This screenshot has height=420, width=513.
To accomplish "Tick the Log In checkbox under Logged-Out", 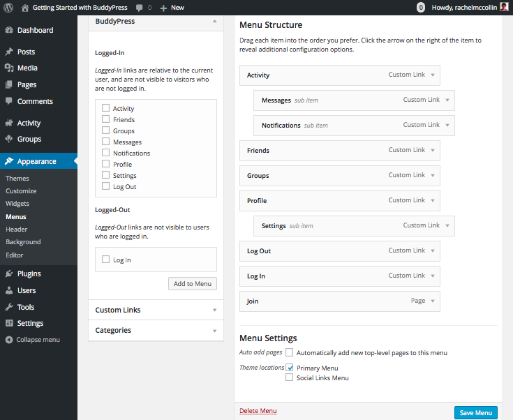I will click(105, 260).
